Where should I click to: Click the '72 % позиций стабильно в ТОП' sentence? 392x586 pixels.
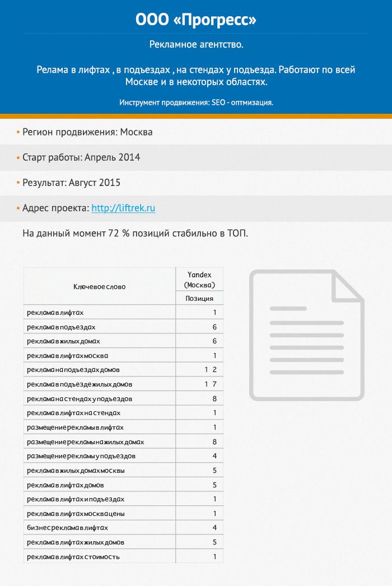(x=135, y=233)
